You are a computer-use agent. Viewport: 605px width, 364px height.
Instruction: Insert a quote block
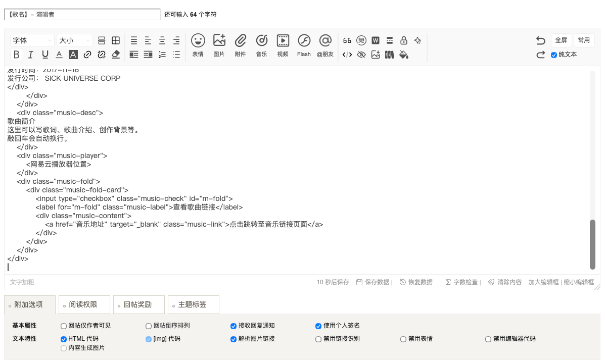pyautogui.click(x=347, y=40)
